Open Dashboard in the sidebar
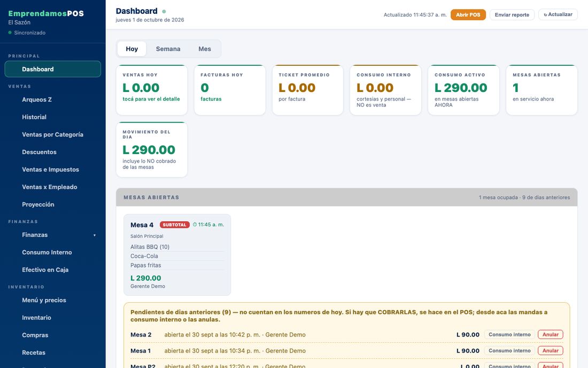Image resolution: width=588 pixels, height=368 pixels. click(53, 69)
